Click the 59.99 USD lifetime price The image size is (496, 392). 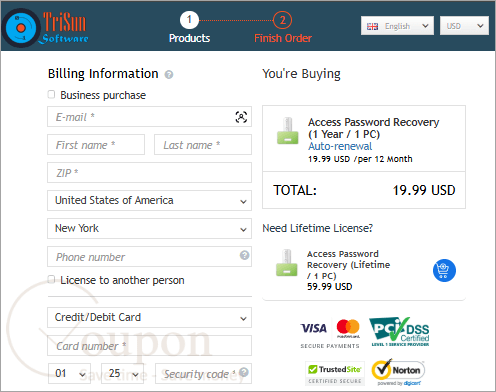point(329,287)
